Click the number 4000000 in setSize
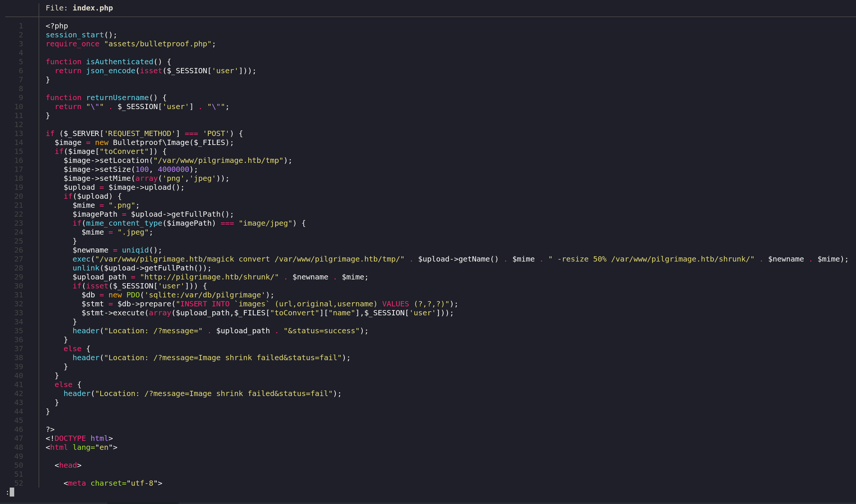 click(x=174, y=169)
